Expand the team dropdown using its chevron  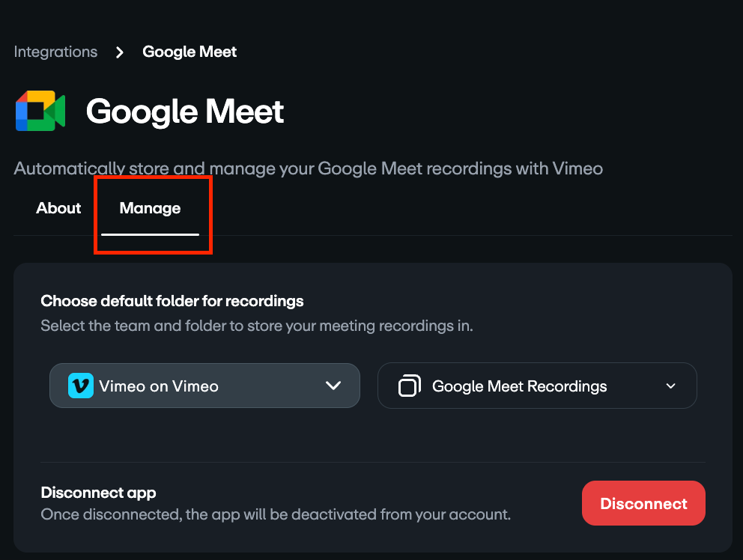coord(333,386)
